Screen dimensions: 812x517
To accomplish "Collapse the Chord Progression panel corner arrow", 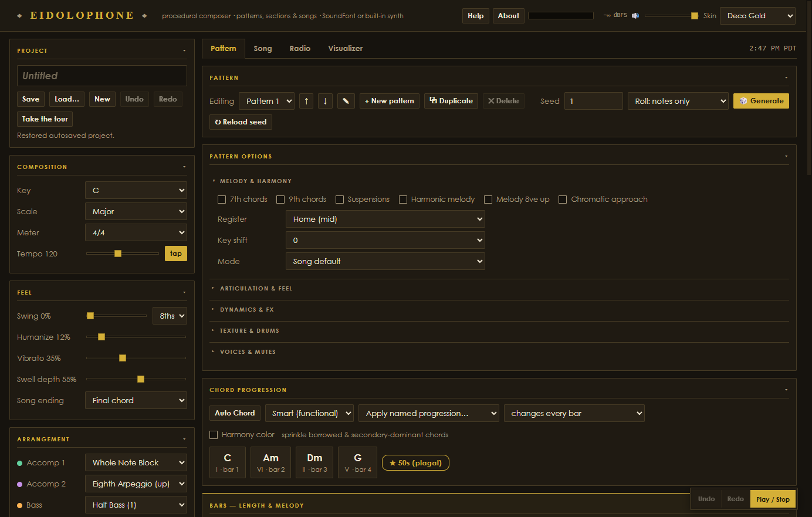I will coord(786,390).
